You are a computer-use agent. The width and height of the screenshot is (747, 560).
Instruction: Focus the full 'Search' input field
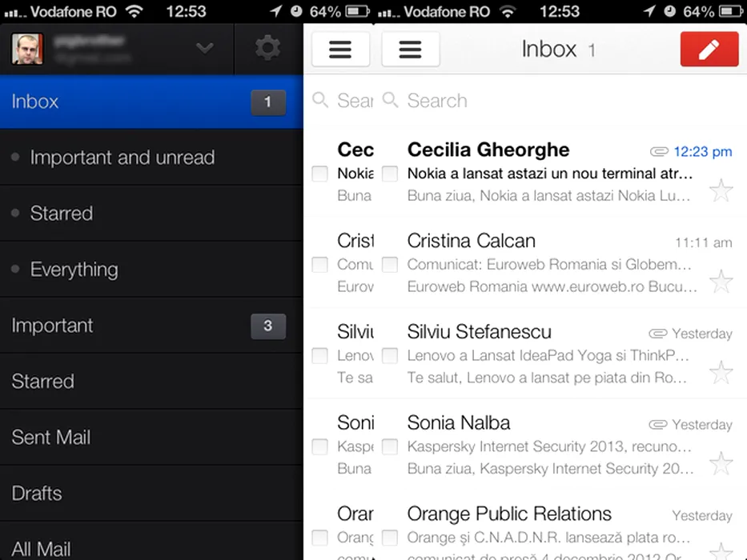(560, 101)
